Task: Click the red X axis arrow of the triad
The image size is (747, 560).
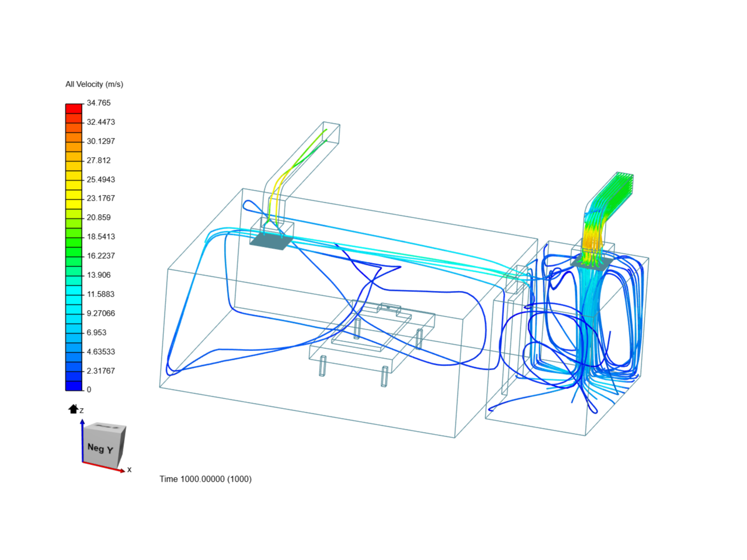Action: (x=104, y=467)
